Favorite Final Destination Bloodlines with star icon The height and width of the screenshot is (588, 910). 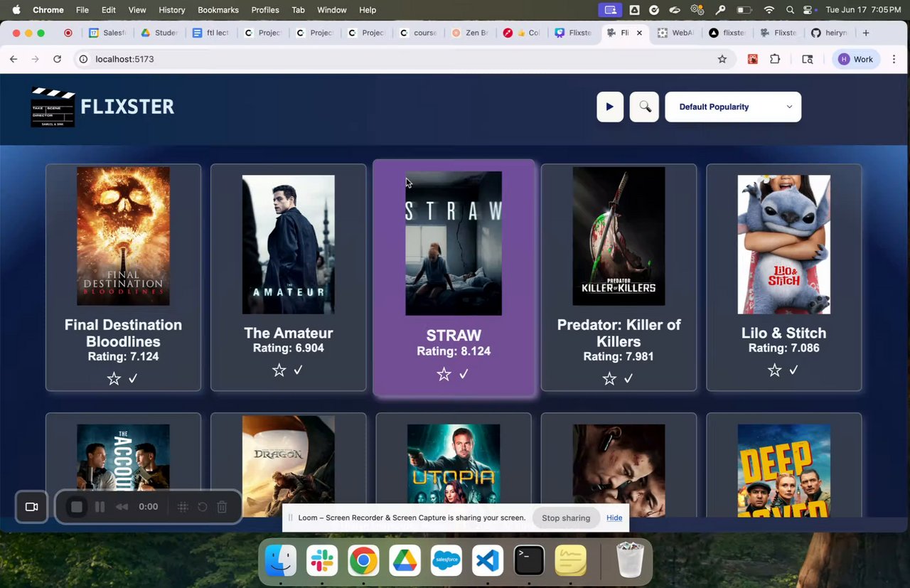pos(114,379)
